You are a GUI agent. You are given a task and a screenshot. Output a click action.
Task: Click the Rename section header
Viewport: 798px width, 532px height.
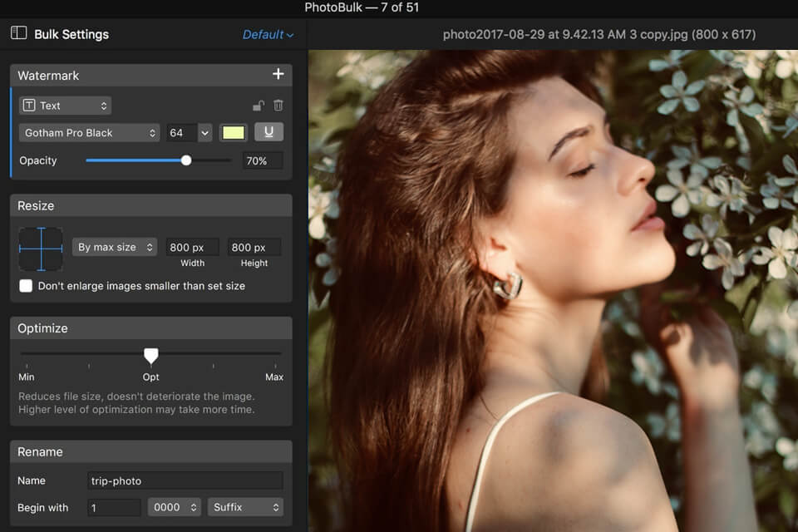(x=151, y=451)
